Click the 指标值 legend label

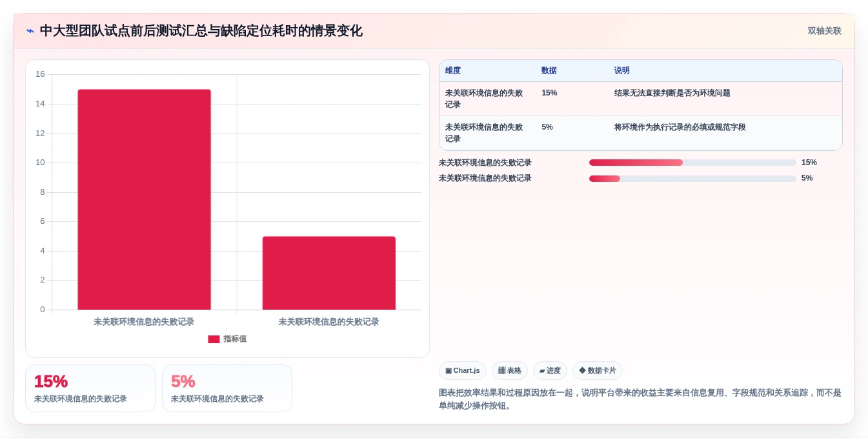[235, 339]
